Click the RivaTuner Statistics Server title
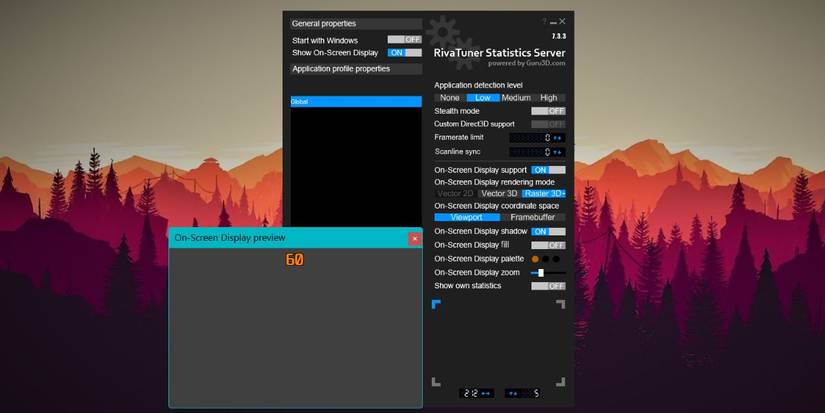 click(x=499, y=53)
